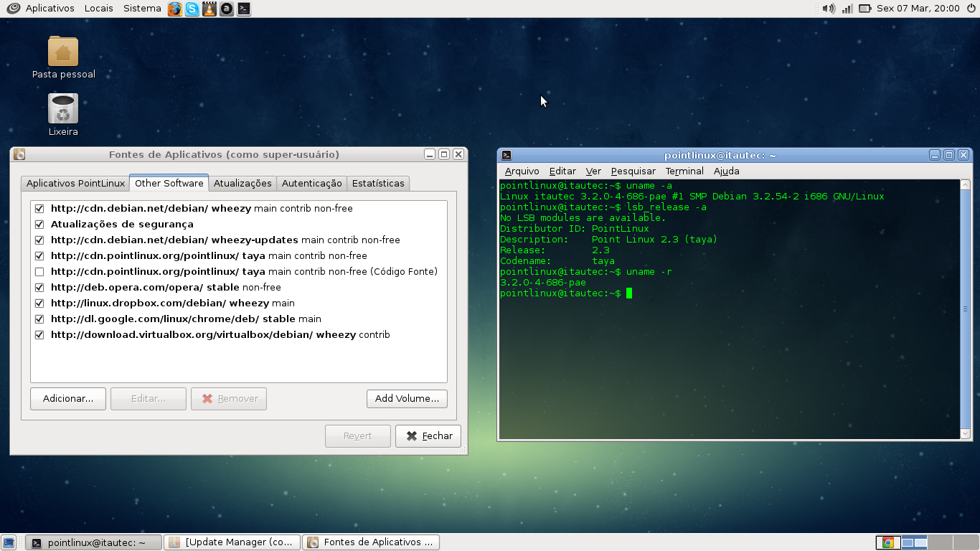Open Pasta pessoal home folder icon

pyautogui.click(x=63, y=52)
